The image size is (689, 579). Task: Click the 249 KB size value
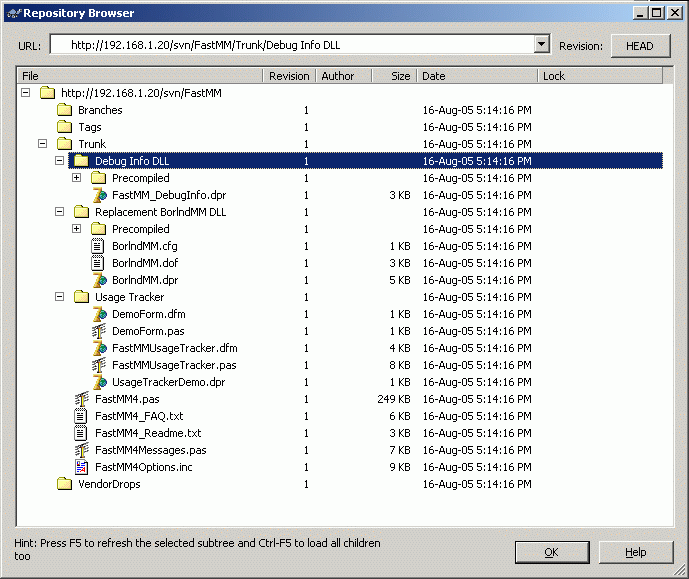pos(393,399)
